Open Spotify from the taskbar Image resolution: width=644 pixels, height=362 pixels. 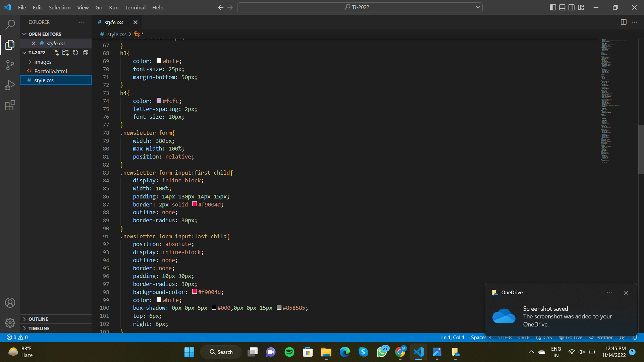pyautogui.click(x=289, y=352)
